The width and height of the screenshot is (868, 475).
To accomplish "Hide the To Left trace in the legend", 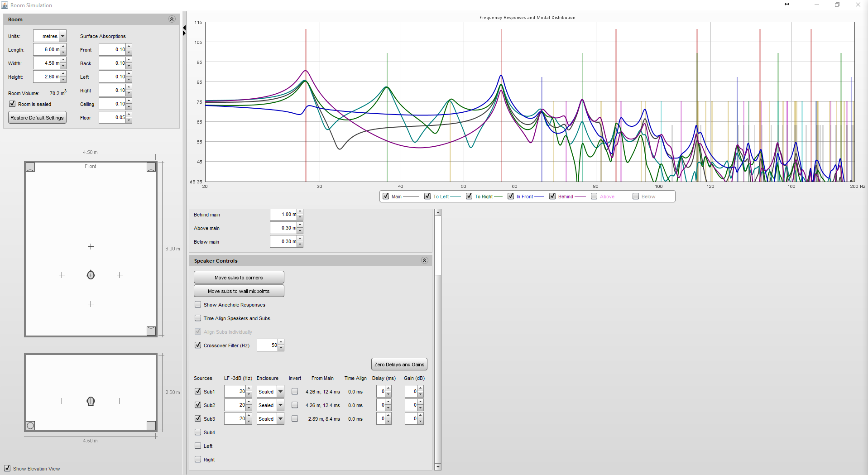I will tap(427, 196).
